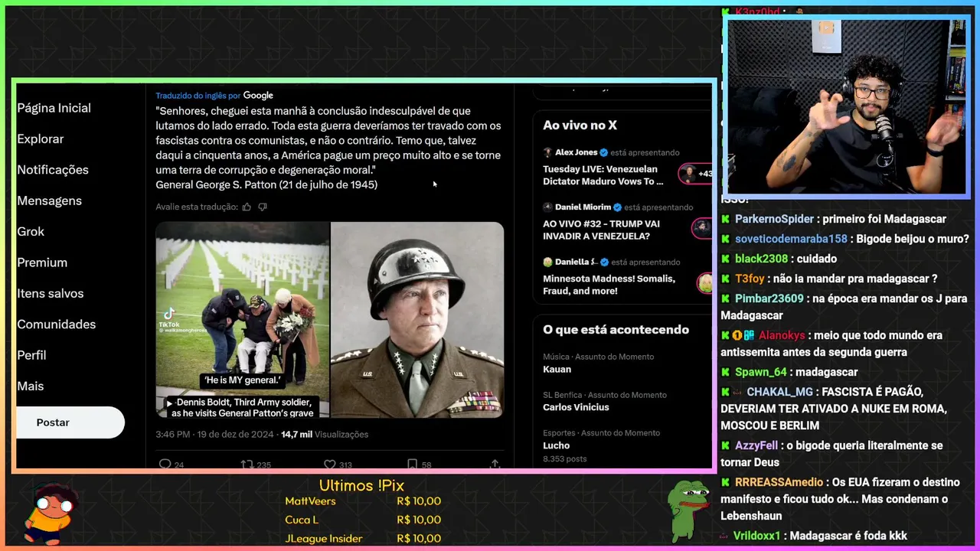Viewport: 980px width, 551px height.
Task: Open Alex Jones Tuesday LIVE broadcast
Action: [x=603, y=175]
